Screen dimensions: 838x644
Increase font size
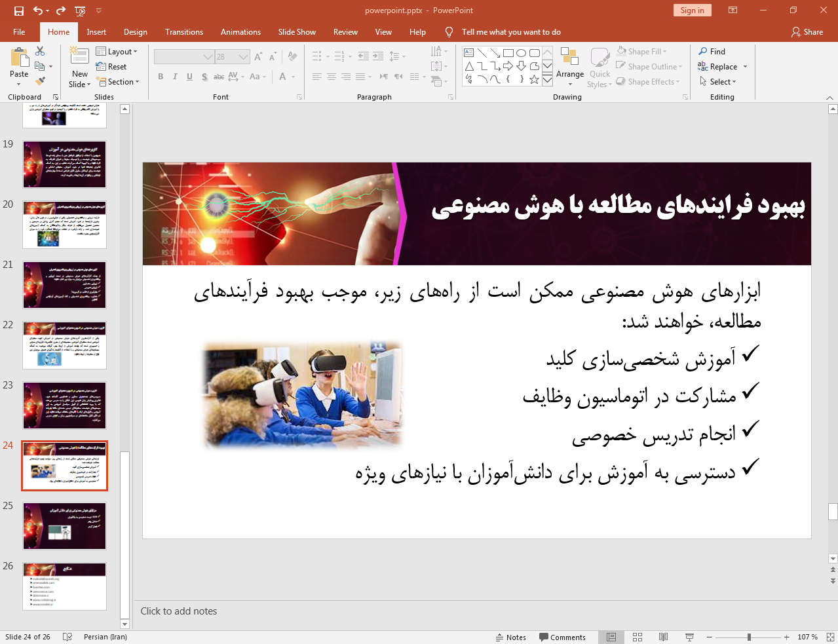[258, 57]
